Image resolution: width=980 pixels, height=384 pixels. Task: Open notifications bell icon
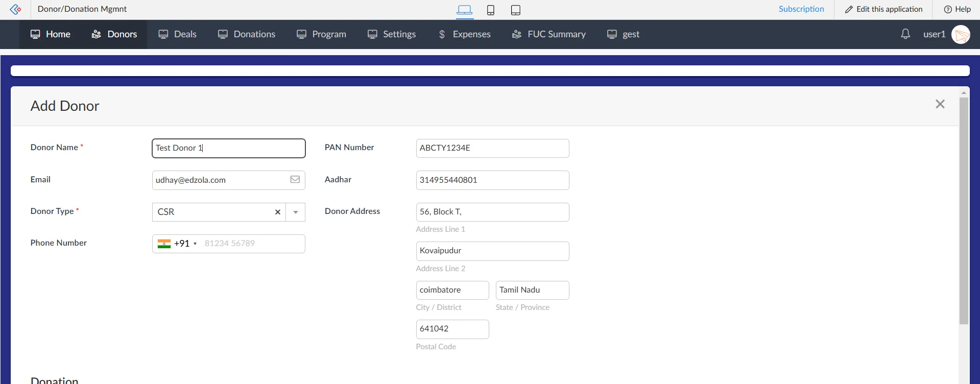[905, 34]
